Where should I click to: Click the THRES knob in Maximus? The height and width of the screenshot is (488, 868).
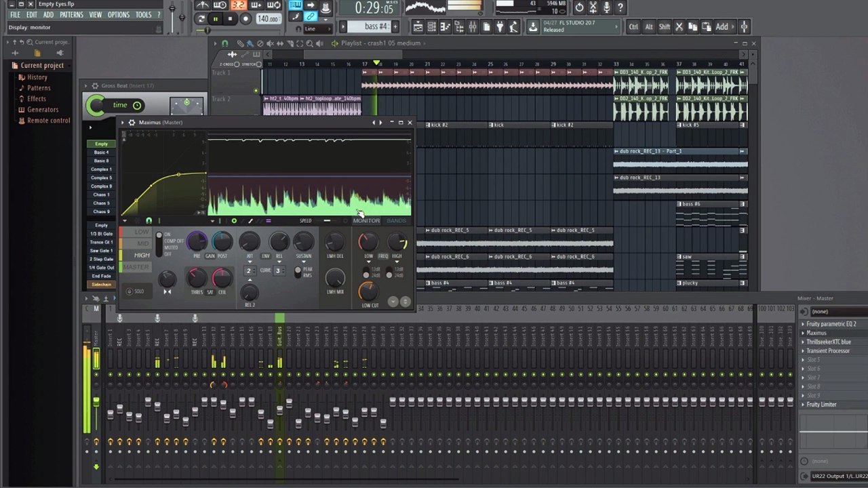[197, 277]
